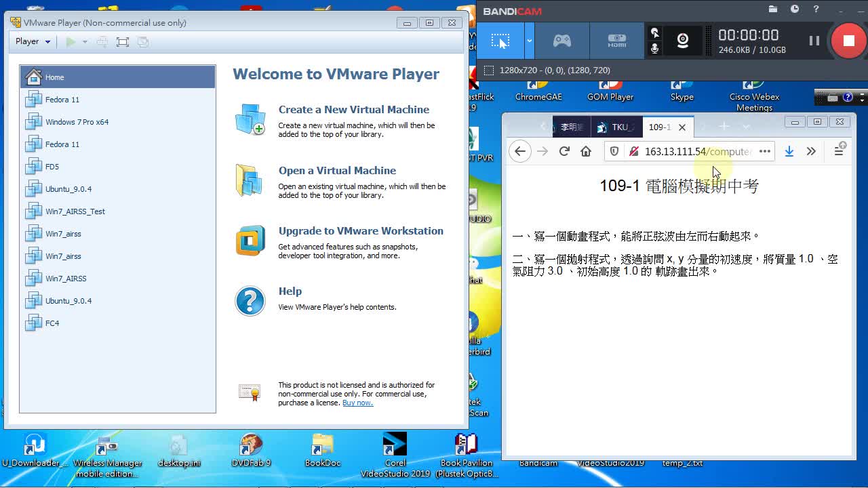Click the license certificate icon

point(250,392)
